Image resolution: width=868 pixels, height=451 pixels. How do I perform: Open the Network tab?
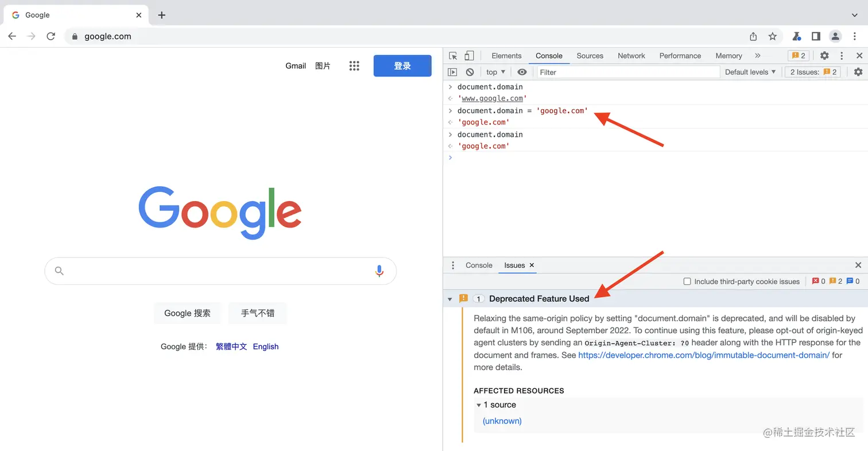631,56
